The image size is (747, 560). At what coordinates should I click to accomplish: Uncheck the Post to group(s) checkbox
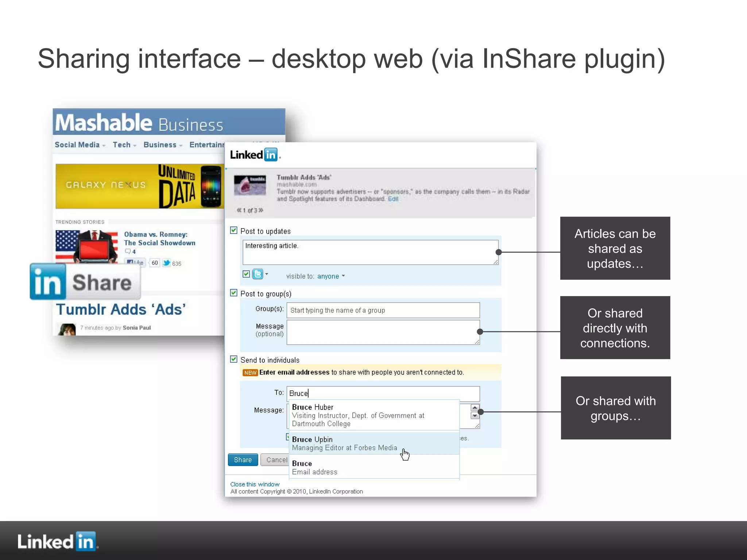(234, 293)
